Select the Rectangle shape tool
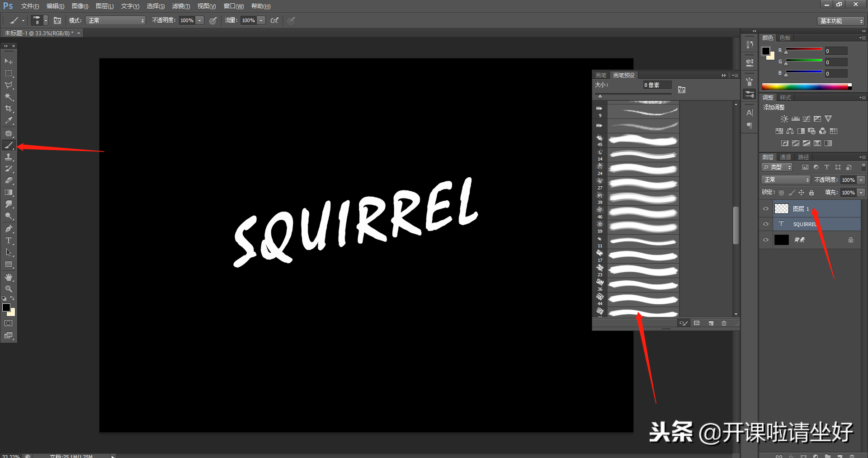Viewport: 868px width, 458px height. pos(9,264)
